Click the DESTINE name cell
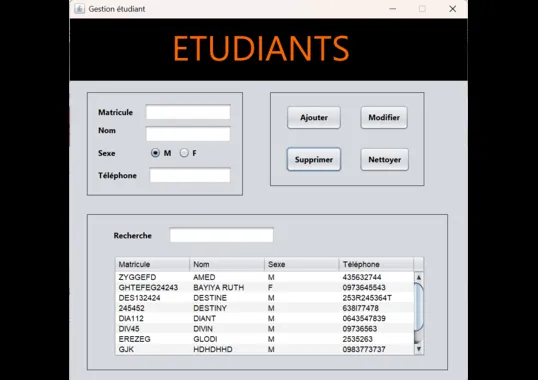The height and width of the screenshot is (380, 538). pos(227,298)
